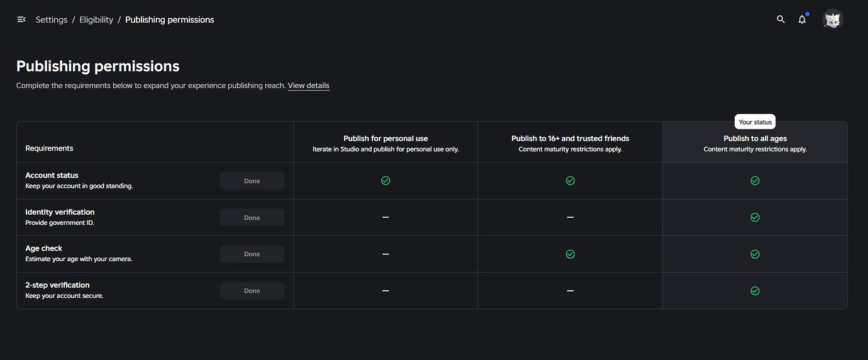Open the notifications bell

802,20
